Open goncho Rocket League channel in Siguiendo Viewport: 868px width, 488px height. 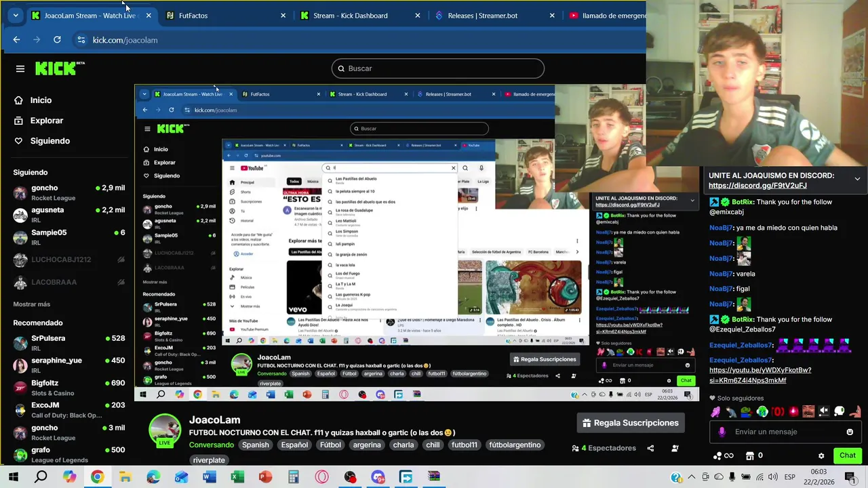(x=68, y=192)
